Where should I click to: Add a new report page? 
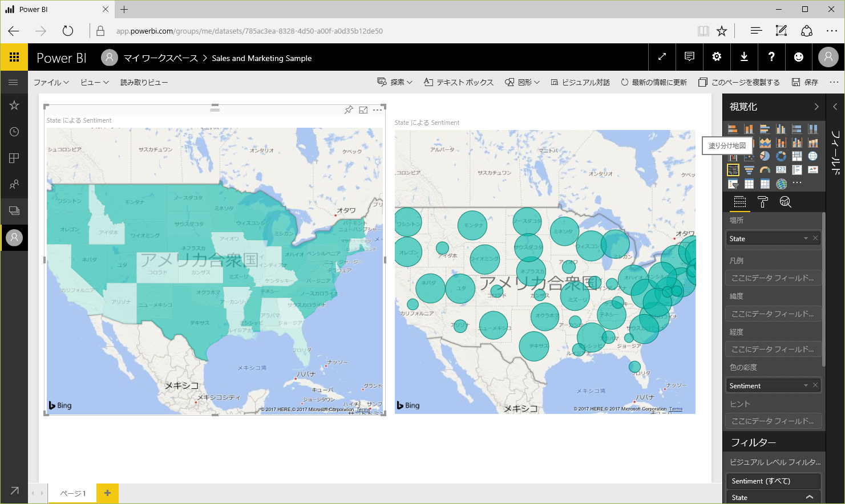tap(107, 493)
